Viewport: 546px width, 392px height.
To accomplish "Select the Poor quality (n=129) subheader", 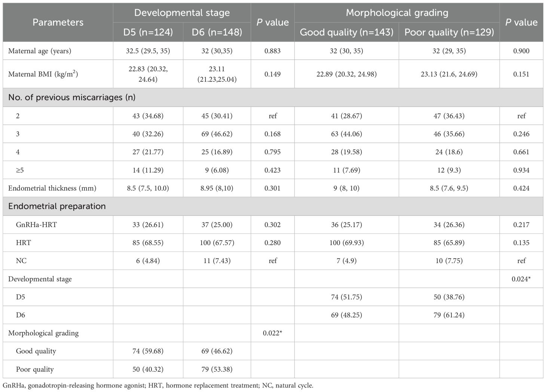I will 449,32.
